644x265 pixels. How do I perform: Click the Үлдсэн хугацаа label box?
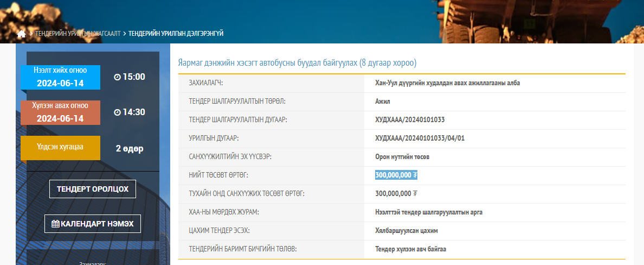[x=60, y=148]
